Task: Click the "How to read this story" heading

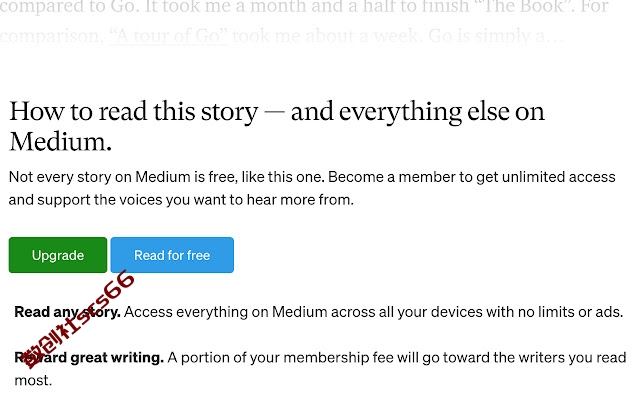Action: pyautogui.click(x=133, y=111)
